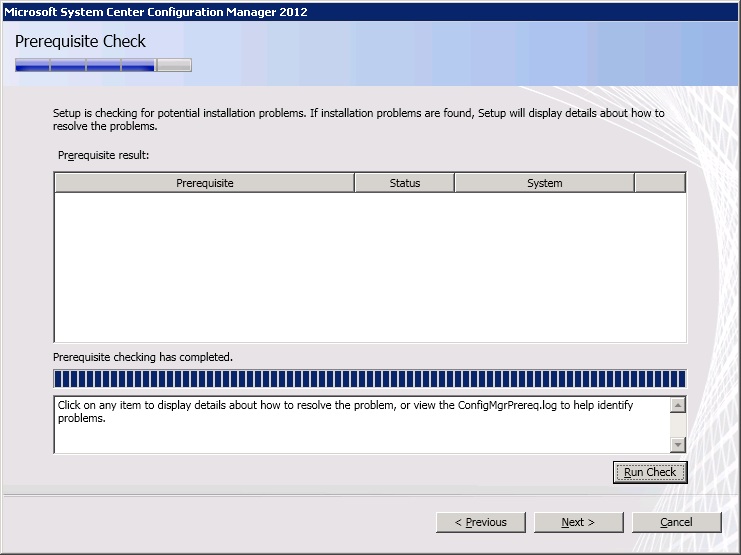The image size is (741, 555).
Task: Go to the next setup step
Action: 578,522
